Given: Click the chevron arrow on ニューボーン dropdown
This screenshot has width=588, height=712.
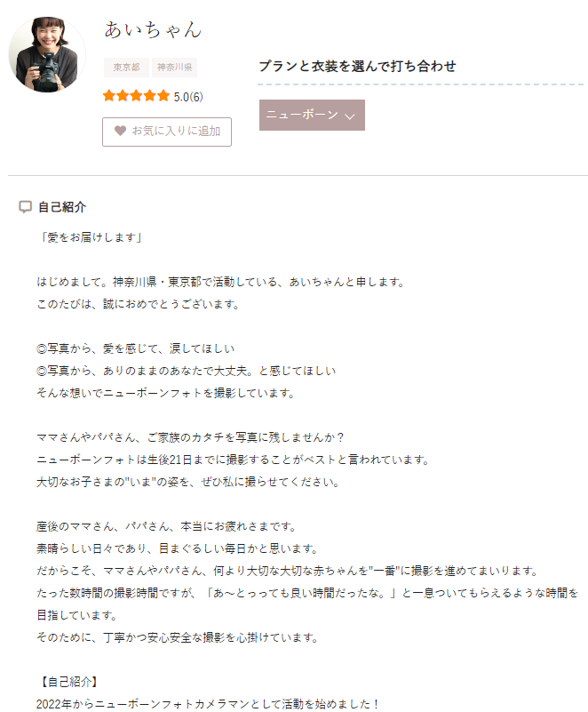Looking at the screenshot, I should [x=349, y=116].
